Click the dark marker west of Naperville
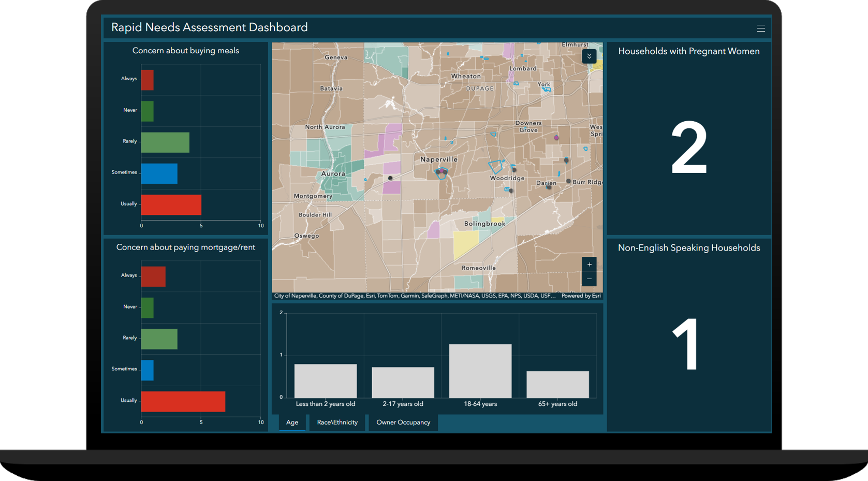Viewport: 868px width, 481px height. click(390, 178)
